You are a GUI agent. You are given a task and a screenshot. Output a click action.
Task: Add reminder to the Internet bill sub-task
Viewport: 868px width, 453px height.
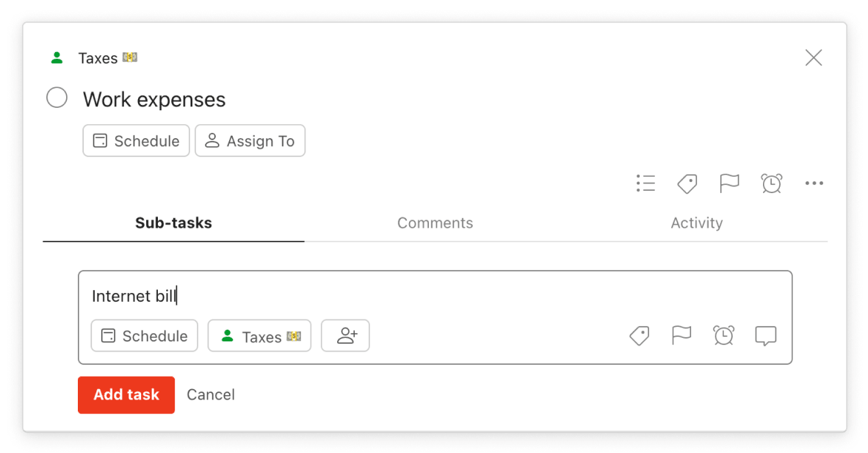[724, 336]
